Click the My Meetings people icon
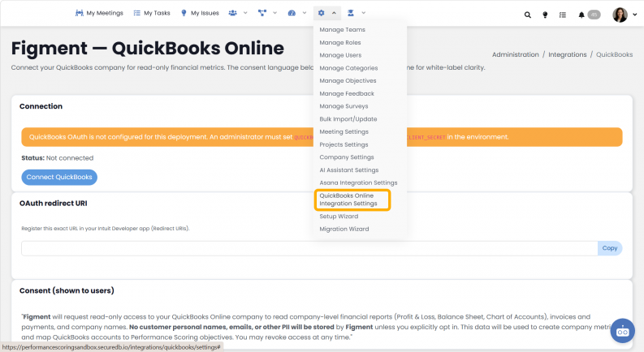 [80, 13]
